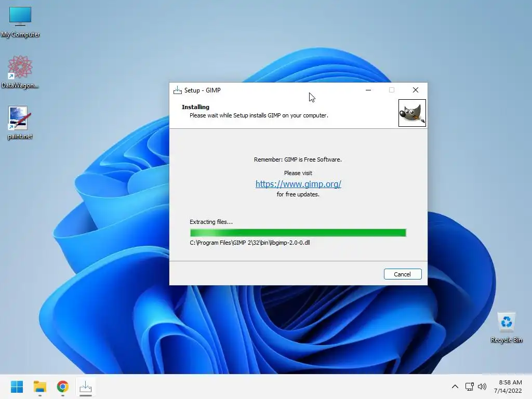Open Google Chrome from the taskbar

tap(63, 387)
